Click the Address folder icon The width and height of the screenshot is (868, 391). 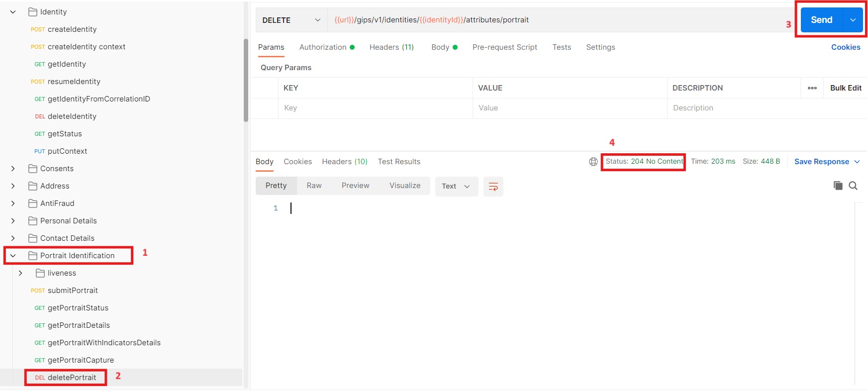click(x=33, y=186)
